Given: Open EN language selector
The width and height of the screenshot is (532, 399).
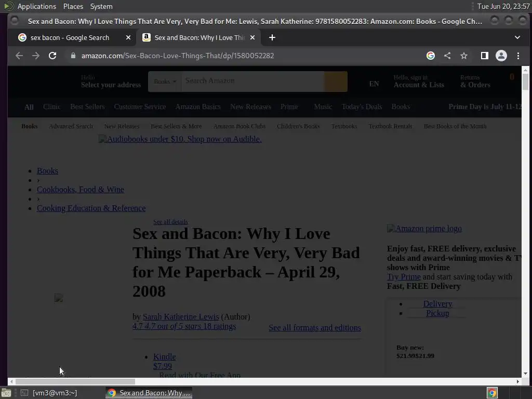Looking at the screenshot, I should pyautogui.click(x=374, y=84).
